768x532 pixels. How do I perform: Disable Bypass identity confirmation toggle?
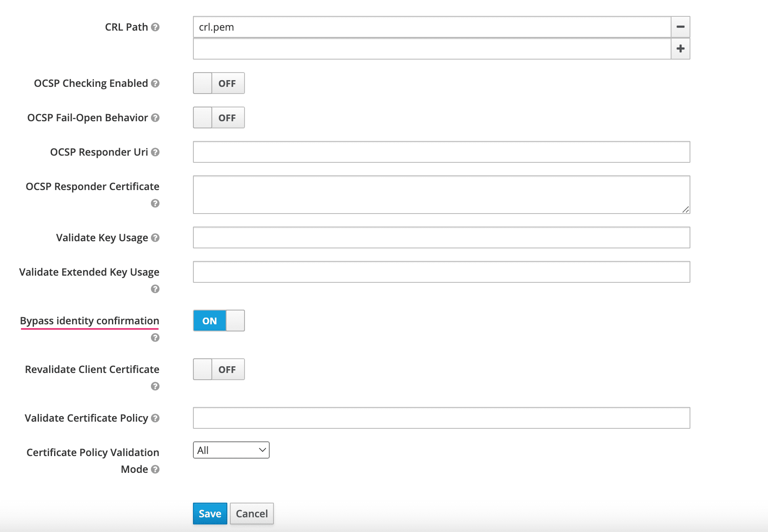pyautogui.click(x=219, y=321)
